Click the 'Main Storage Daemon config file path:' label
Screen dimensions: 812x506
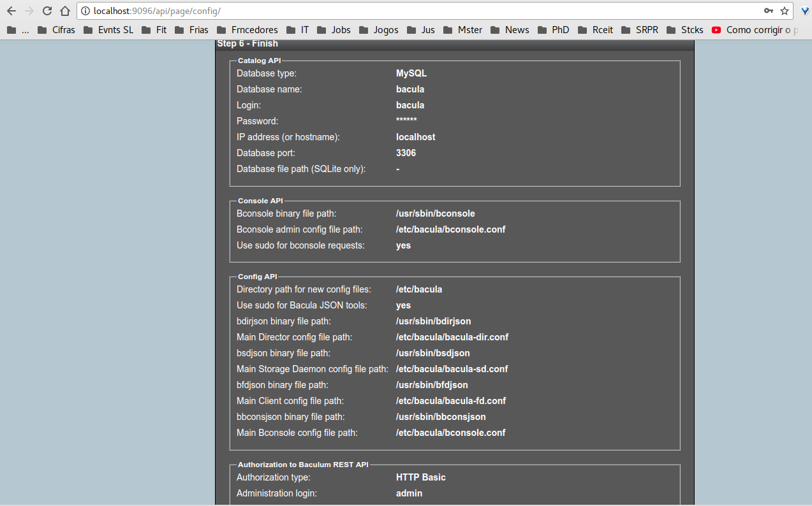pyautogui.click(x=313, y=369)
